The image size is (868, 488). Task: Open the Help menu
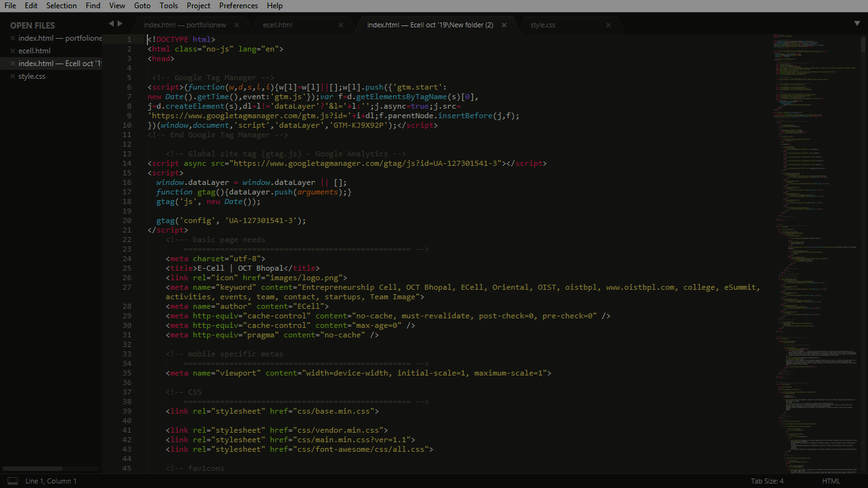pyautogui.click(x=275, y=6)
